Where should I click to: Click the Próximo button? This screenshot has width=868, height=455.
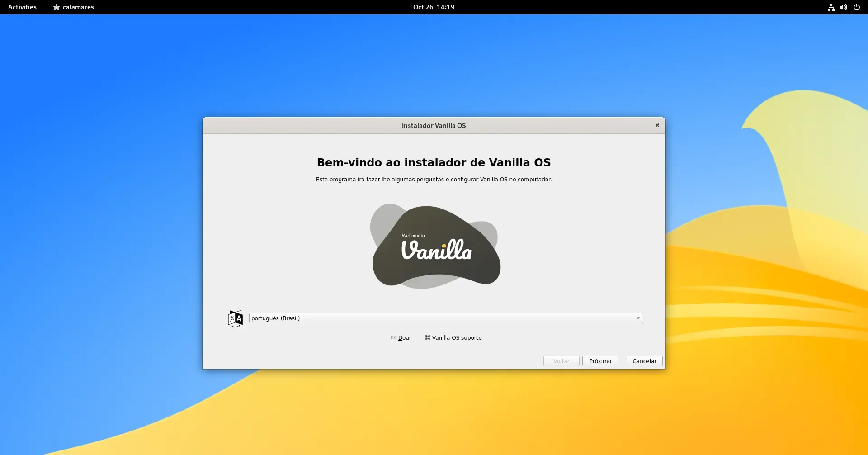tap(600, 361)
